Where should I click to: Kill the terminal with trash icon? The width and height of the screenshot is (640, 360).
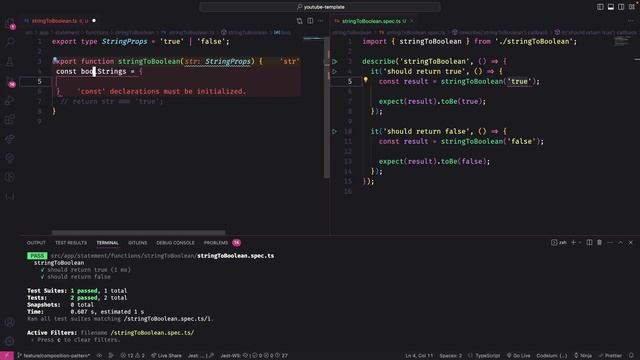(x=600, y=242)
